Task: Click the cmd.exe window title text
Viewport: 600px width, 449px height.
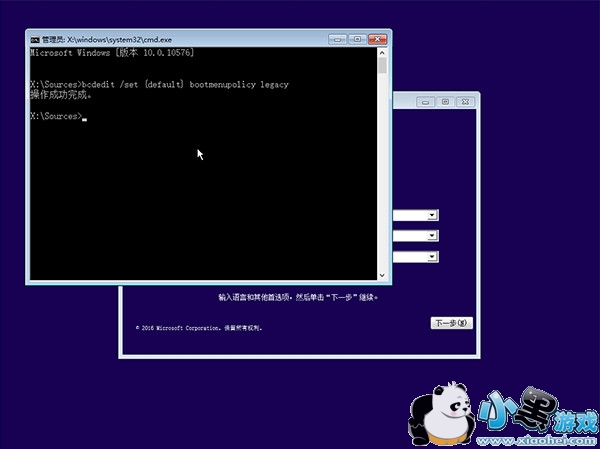Action: [x=107, y=39]
